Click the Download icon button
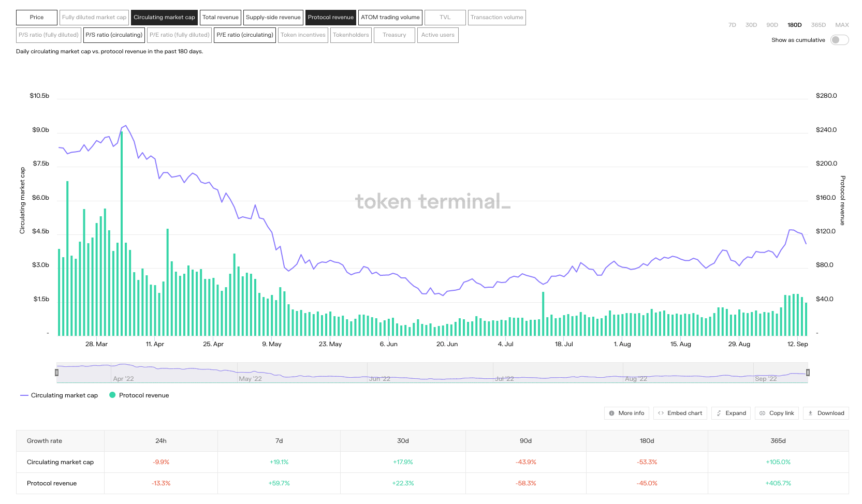This screenshot has width=862, height=504. tap(811, 413)
